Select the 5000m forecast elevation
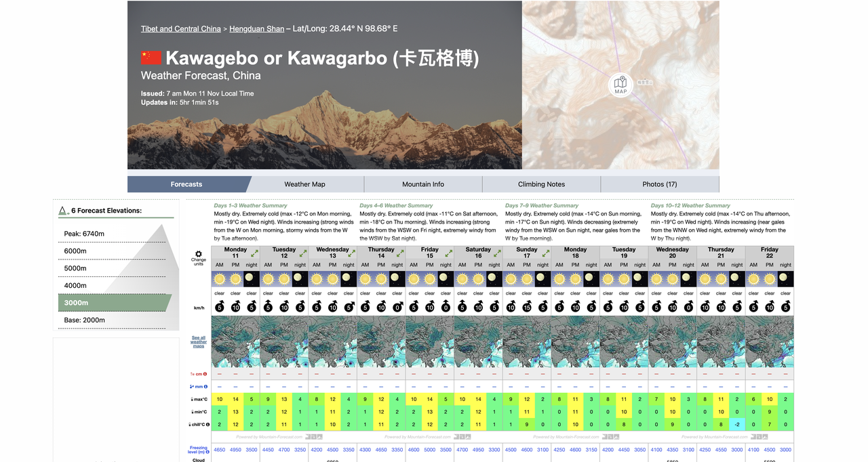The height and width of the screenshot is (462, 868). coord(75,268)
